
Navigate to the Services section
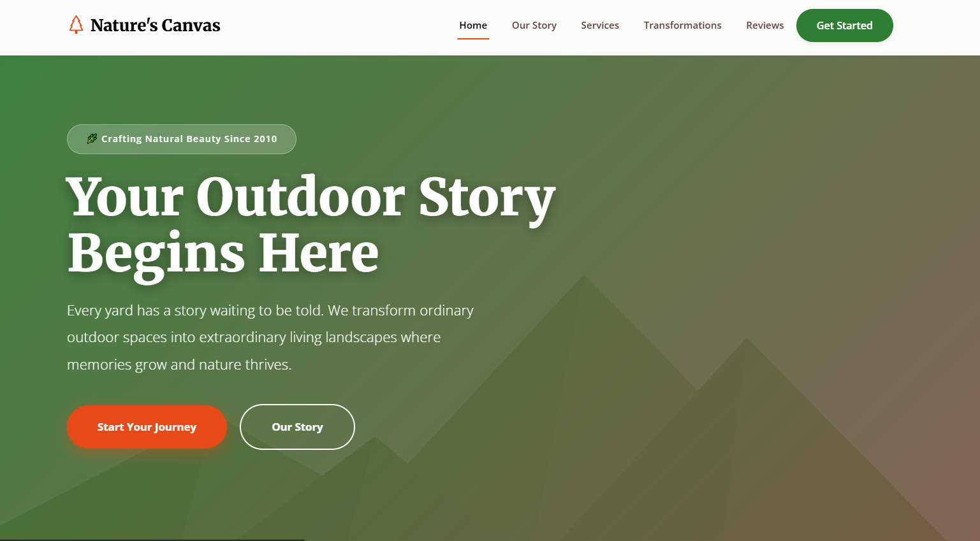[600, 25]
